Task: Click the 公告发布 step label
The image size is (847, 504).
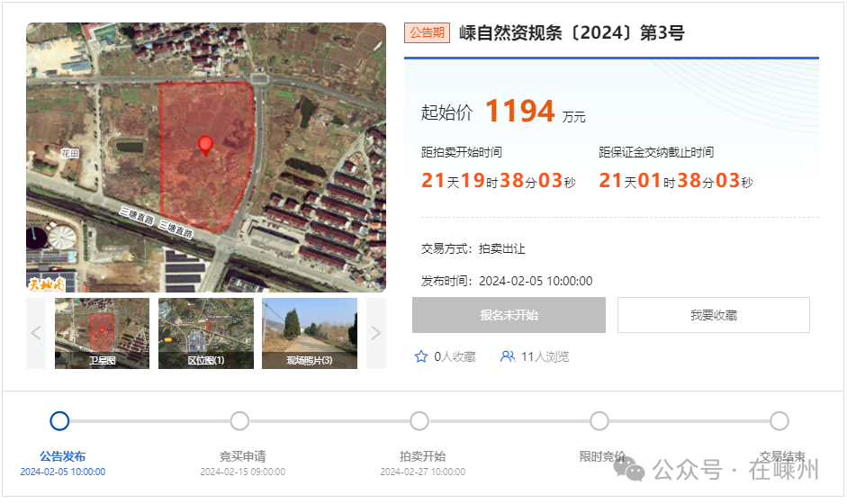Action: [63, 456]
